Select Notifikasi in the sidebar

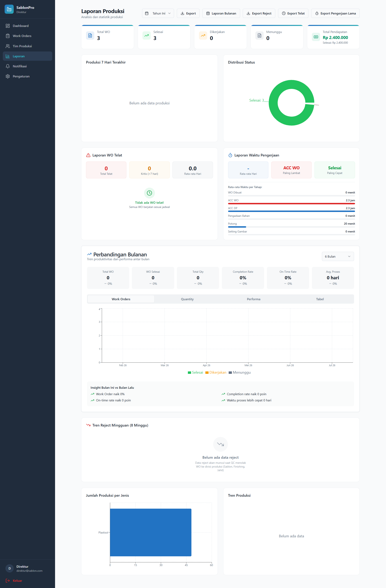[x=27, y=66]
